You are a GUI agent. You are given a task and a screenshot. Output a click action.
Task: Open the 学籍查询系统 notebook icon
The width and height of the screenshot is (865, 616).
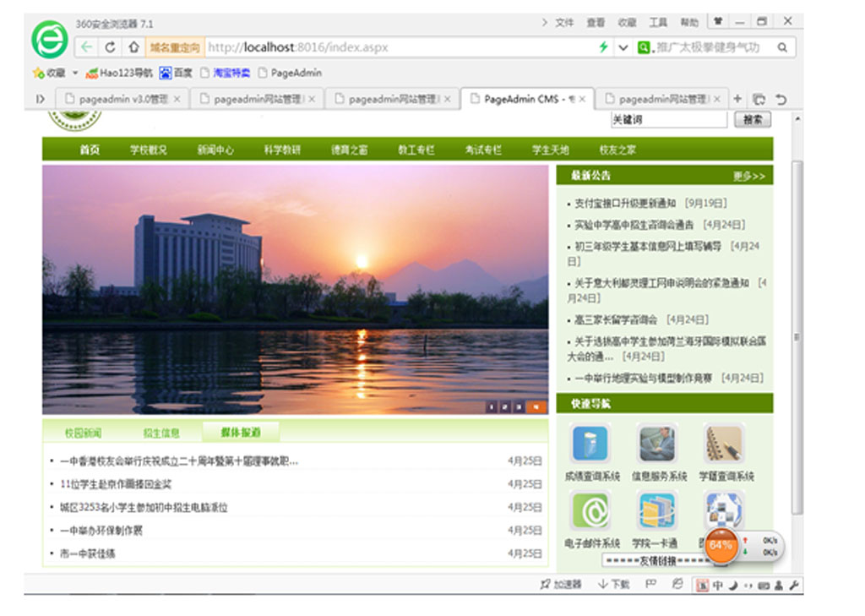tap(724, 444)
